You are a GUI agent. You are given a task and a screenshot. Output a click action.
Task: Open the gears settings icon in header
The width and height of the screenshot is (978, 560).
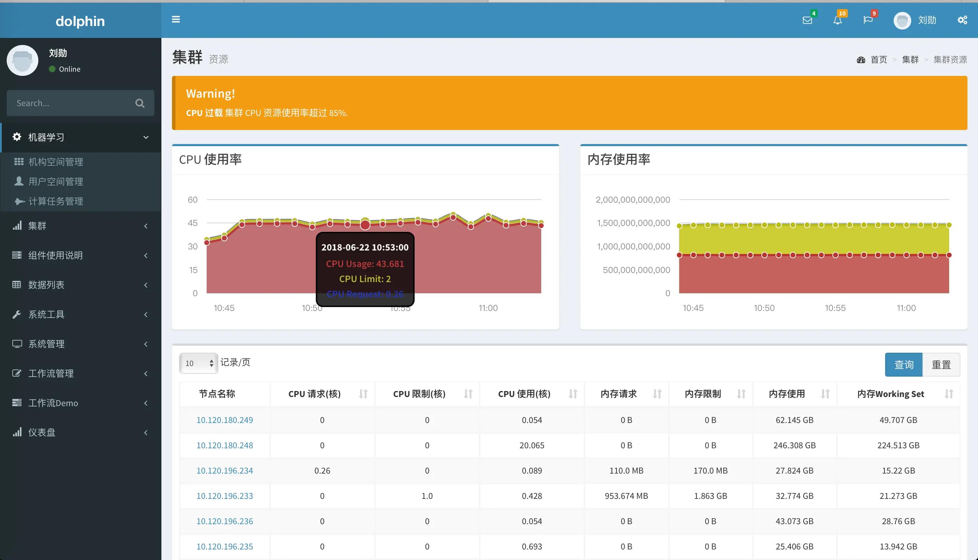coord(962,20)
